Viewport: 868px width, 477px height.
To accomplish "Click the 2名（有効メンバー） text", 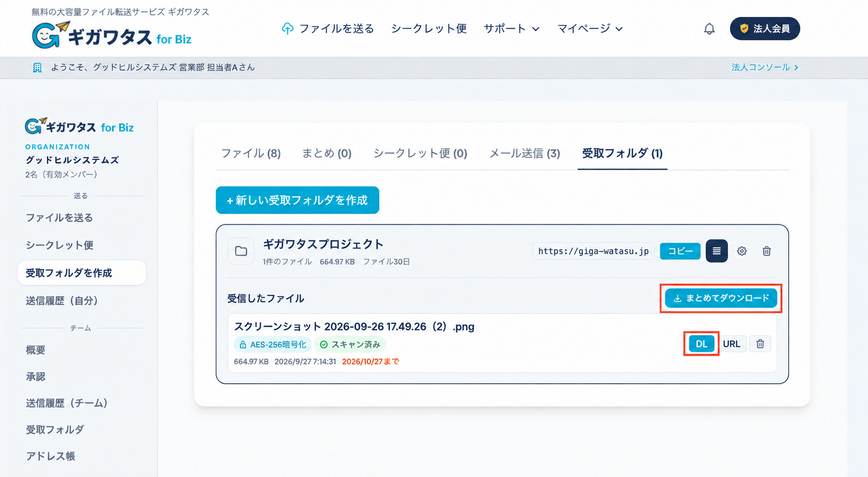I will point(61,175).
